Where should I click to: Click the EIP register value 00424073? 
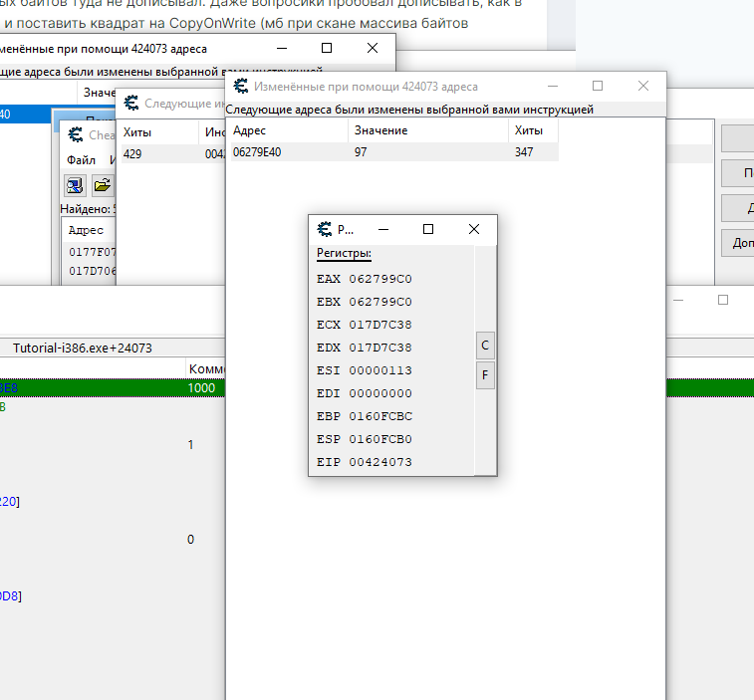[379, 462]
